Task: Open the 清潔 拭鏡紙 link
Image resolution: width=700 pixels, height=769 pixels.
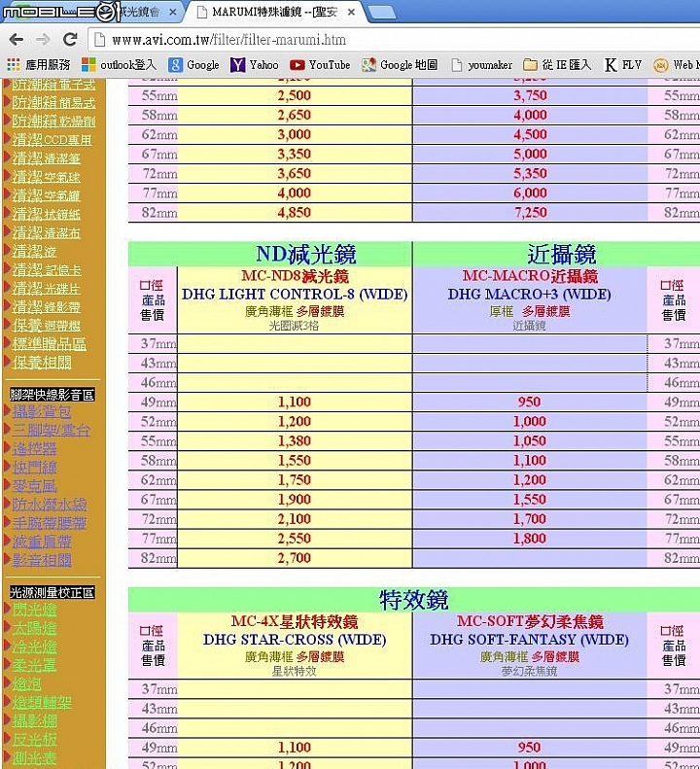Action: point(46,214)
